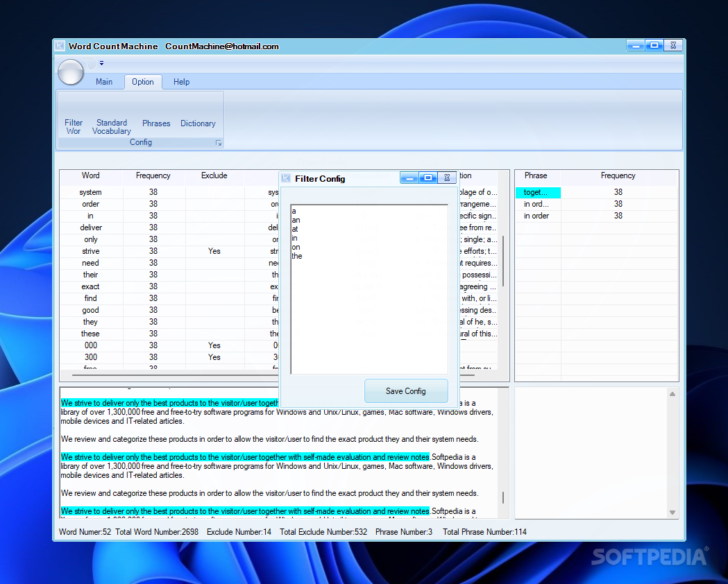Close the Filter Config dialog
This screenshot has width=728, height=584.
point(447,178)
